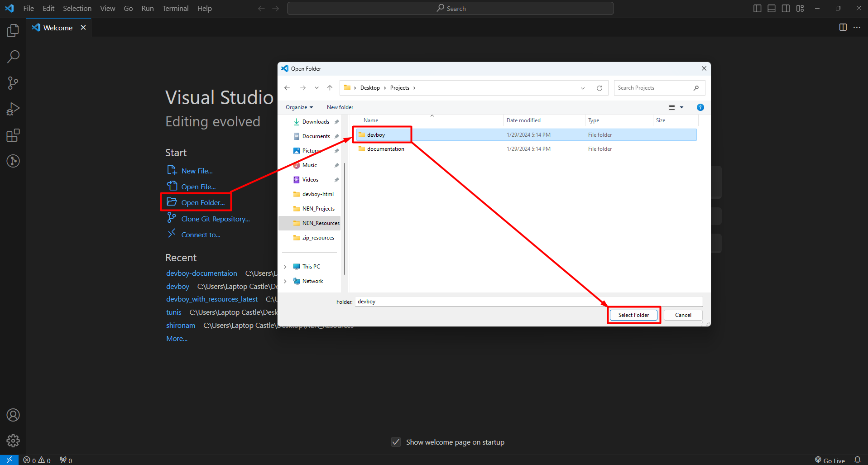The width and height of the screenshot is (868, 465).
Task: Open the Search view in activity bar
Action: point(13,57)
